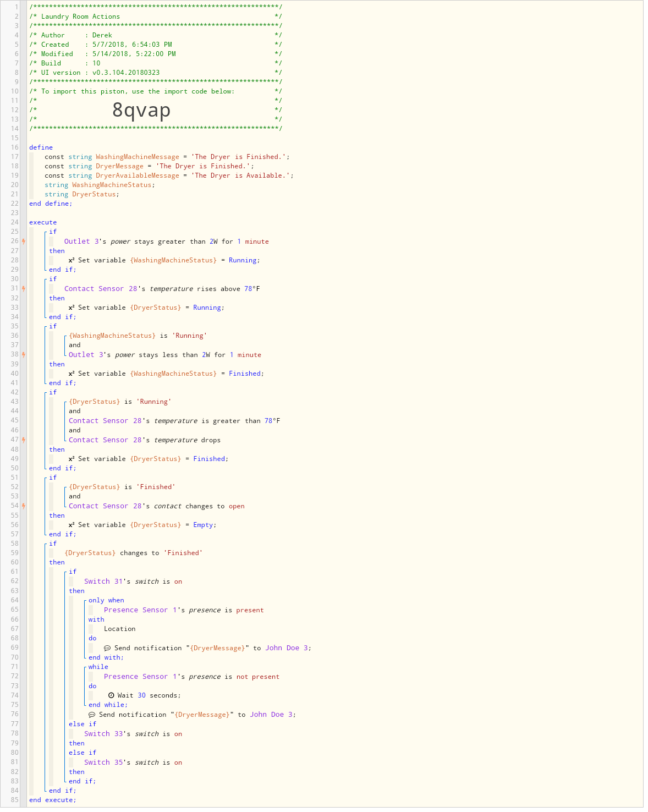Click the 'Contact Sensor 28's temperature drops' condition
The width and height of the screenshot is (648, 812).
pyautogui.click(x=145, y=440)
